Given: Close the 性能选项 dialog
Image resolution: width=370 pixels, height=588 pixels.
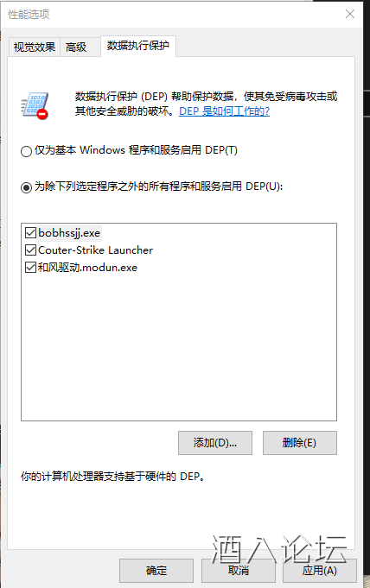Looking at the screenshot, I should pos(350,15).
